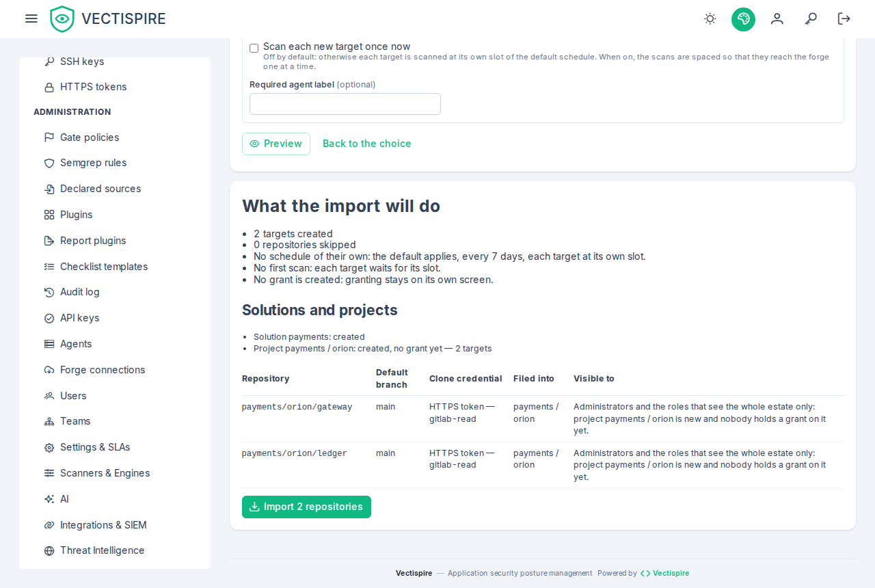Screen dimensions: 875x588
Task: Click the Filed into column header
Action: click(534, 379)
